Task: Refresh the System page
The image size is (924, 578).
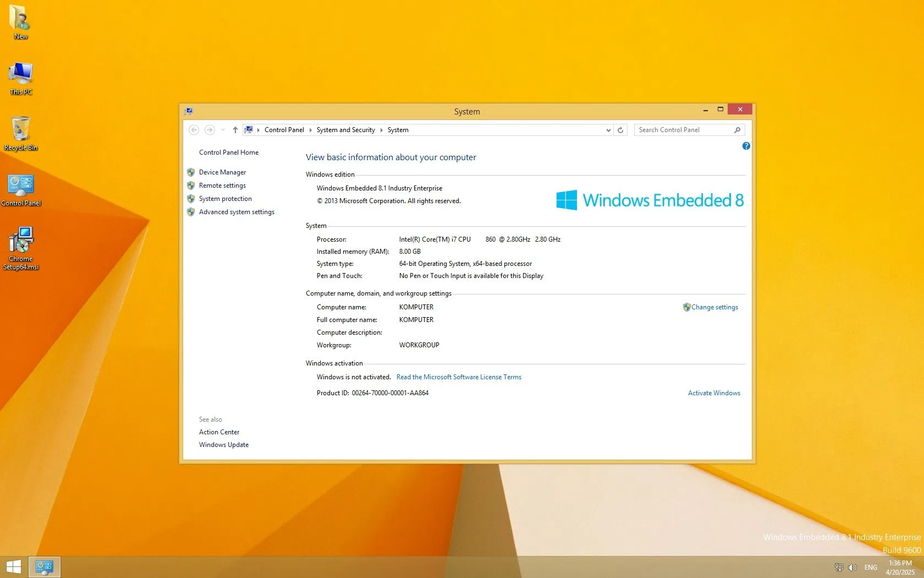Action: pyautogui.click(x=620, y=130)
